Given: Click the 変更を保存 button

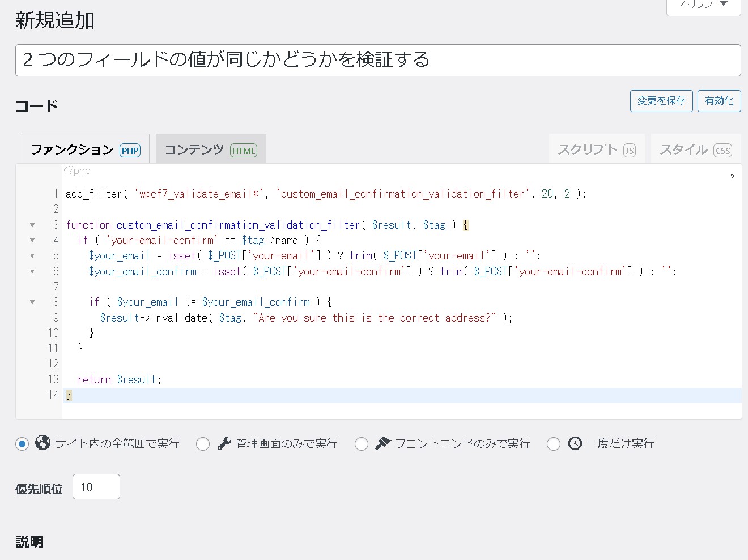Looking at the screenshot, I should tap(661, 101).
